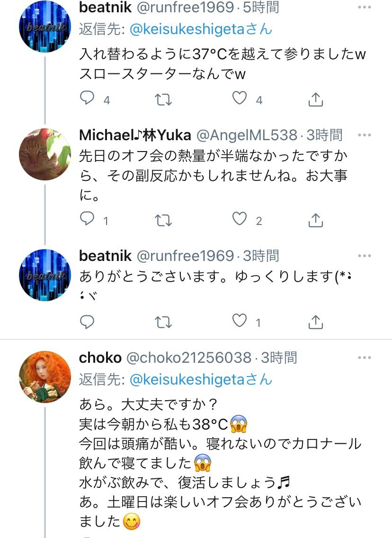Image resolution: width=392 pixels, height=538 pixels.
Task: Tap the @AngelML538 username
Action: (x=247, y=135)
